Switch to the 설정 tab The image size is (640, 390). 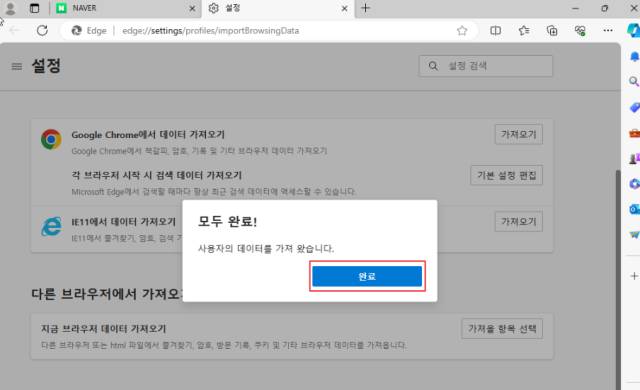pyautogui.click(x=278, y=8)
